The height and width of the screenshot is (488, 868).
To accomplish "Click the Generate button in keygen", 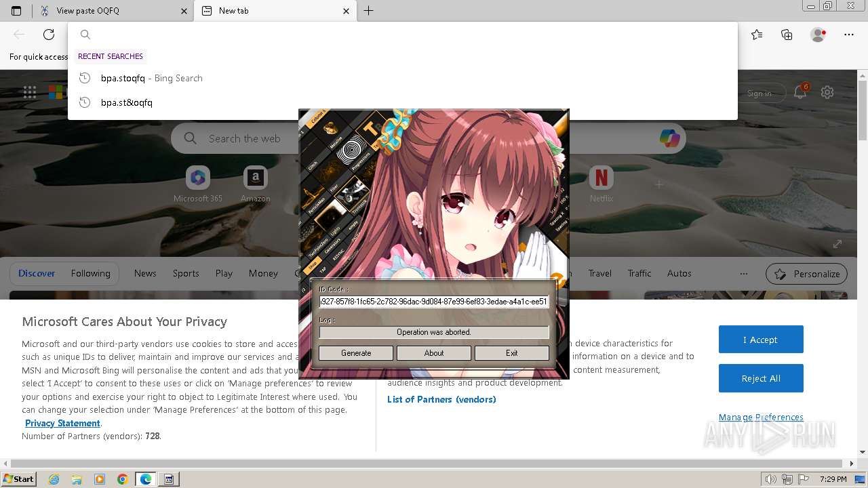I will 356,353.
